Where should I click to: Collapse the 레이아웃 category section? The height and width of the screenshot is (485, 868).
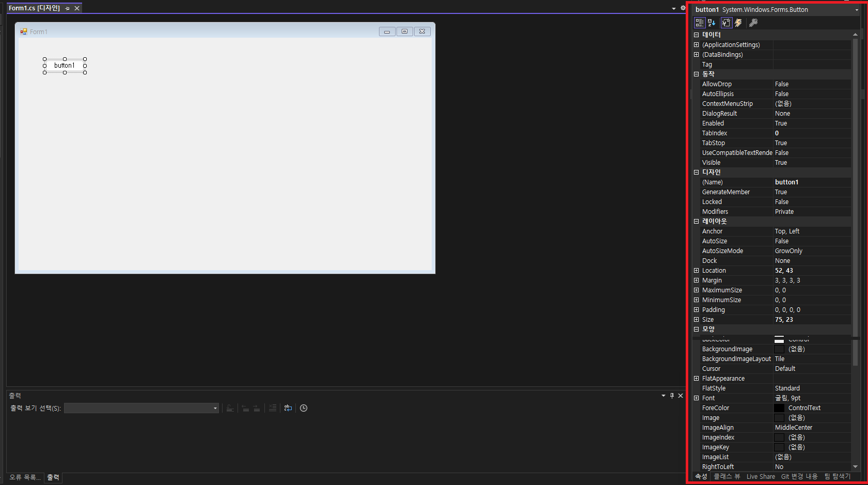click(x=696, y=221)
